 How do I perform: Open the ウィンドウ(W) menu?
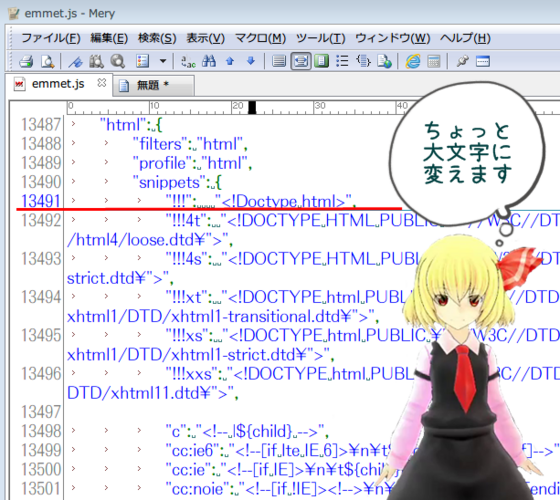click(392, 38)
